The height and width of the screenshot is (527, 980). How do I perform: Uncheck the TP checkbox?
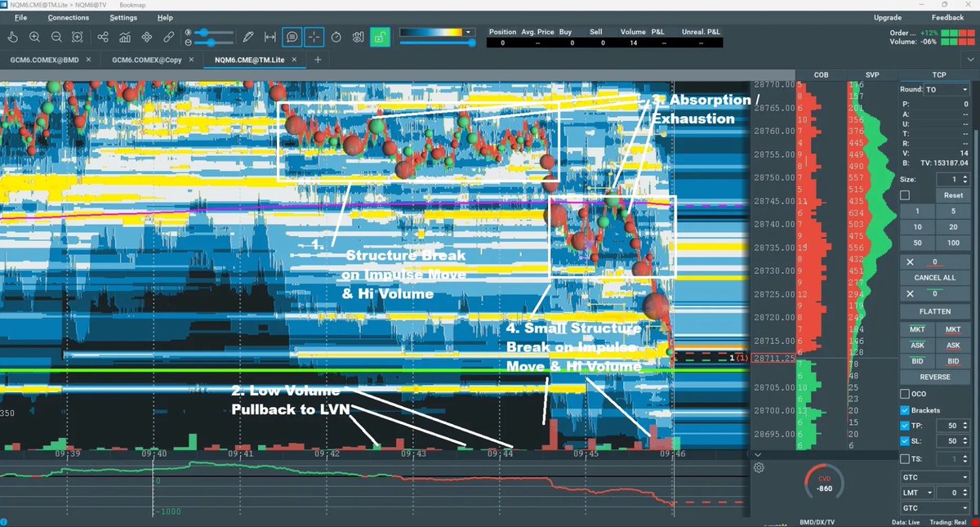pos(905,426)
